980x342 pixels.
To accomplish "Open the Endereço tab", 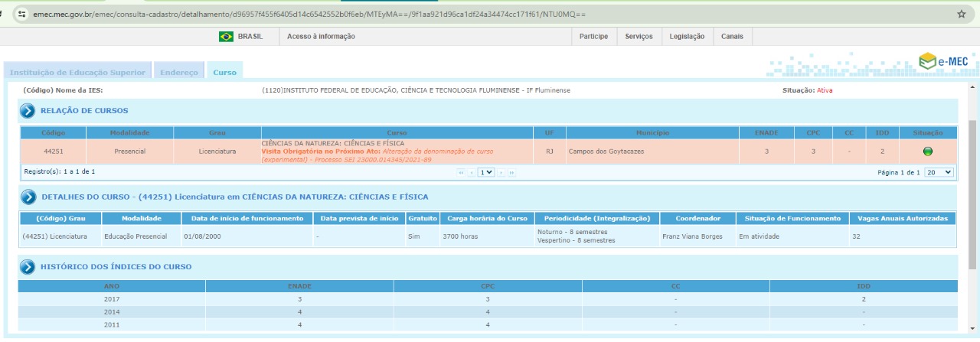I will [179, 72].
